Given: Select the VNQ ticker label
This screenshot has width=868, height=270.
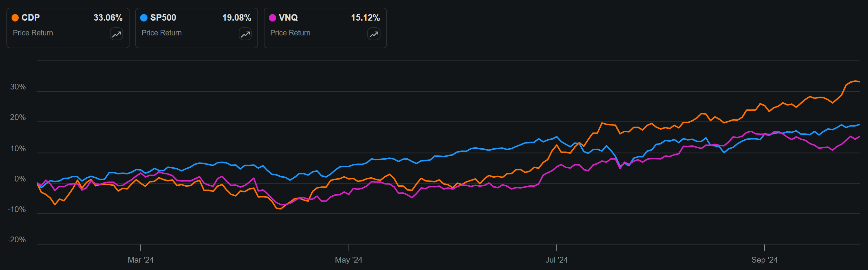Looking at the screenshot, I should pyautogui.click(x=289, y=18).
